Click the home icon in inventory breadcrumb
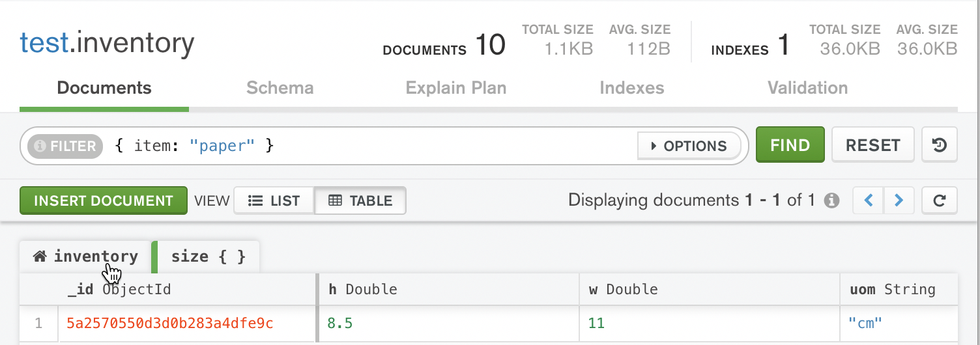 pos(40,256)
